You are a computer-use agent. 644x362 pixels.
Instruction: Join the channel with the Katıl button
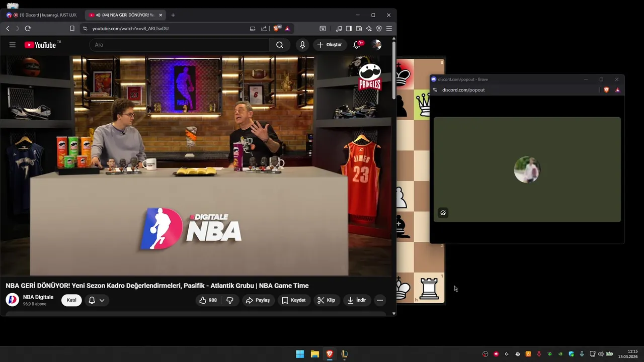point(71,300)
